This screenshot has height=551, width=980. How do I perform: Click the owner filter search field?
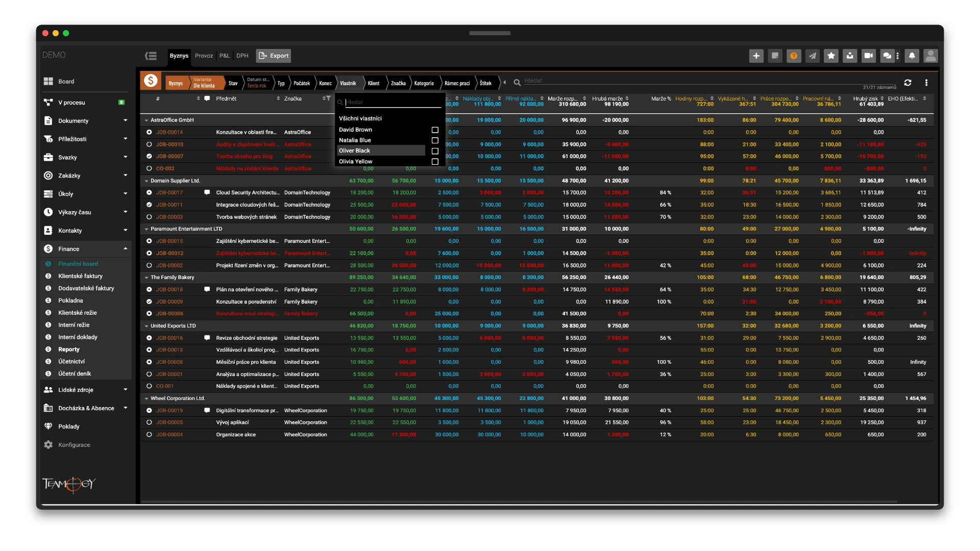392,103
